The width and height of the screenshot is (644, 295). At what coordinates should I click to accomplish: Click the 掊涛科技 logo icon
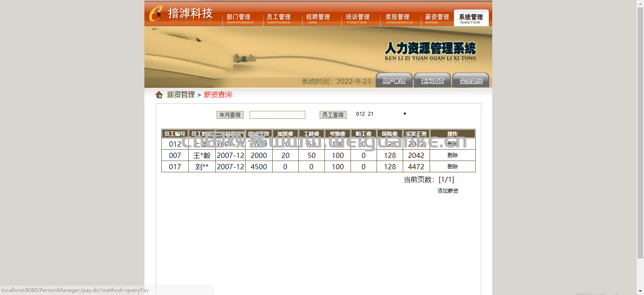click(x=156, y=13)
